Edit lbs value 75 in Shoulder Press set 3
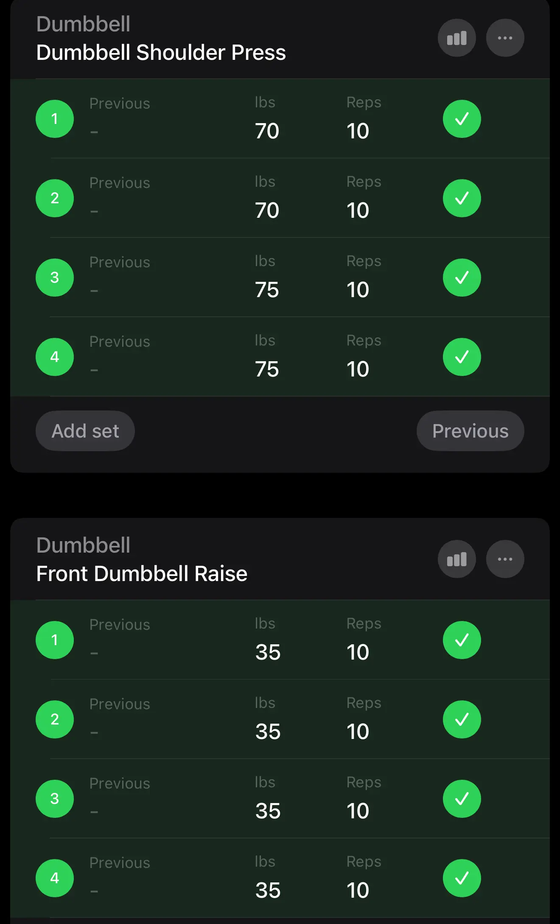Image resolution: width=560 pixels, height=924 pixels. [x=267, y=290]
